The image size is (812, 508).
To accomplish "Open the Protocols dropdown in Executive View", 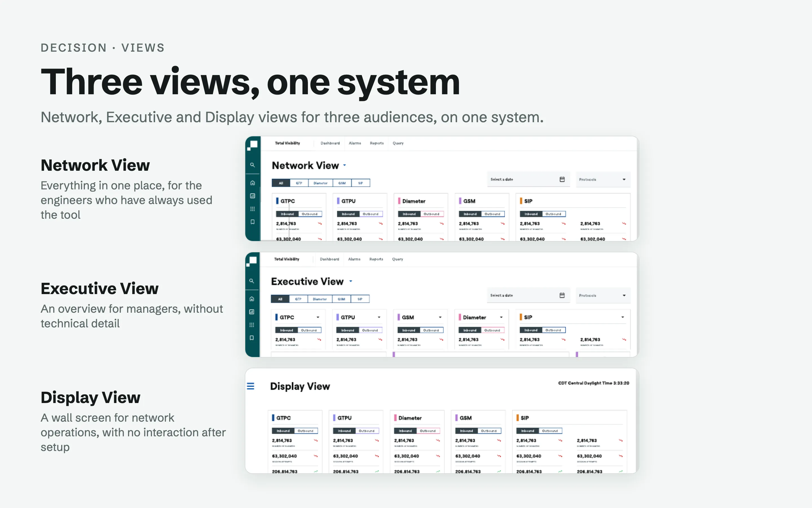I will (x=603, y=295).
